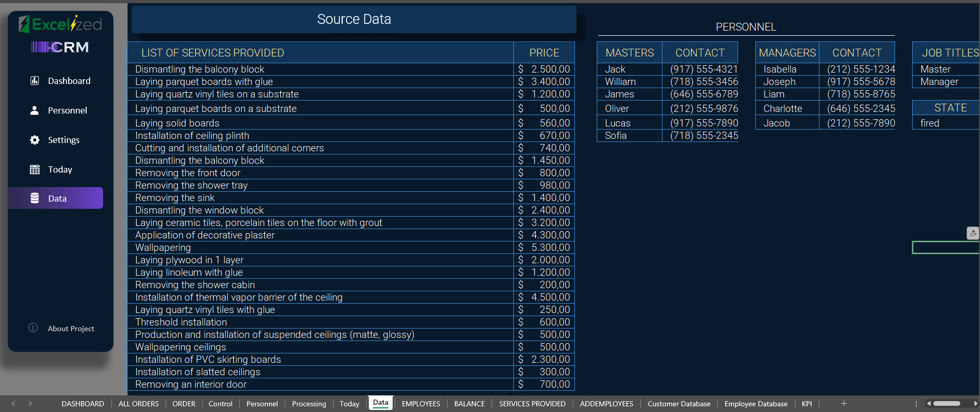Select the 'Removing the sink' service cell
Image resolution: width=980 pixels, height=412 pixels.
321,198
